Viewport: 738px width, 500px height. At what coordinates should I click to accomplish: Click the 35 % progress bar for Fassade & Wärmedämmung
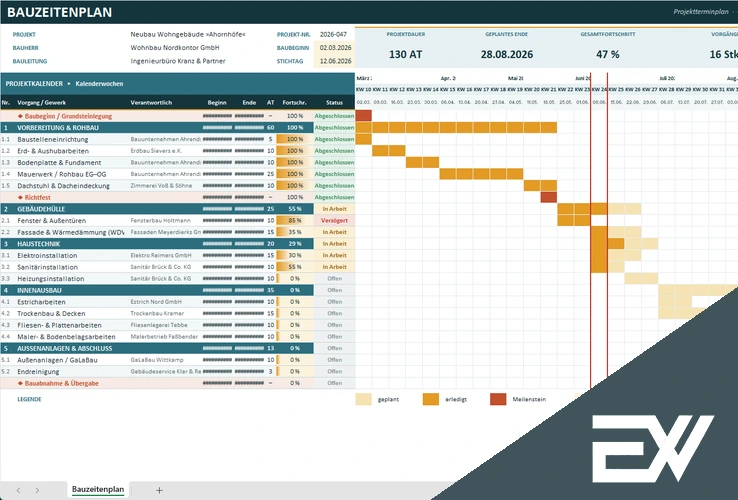295,232
